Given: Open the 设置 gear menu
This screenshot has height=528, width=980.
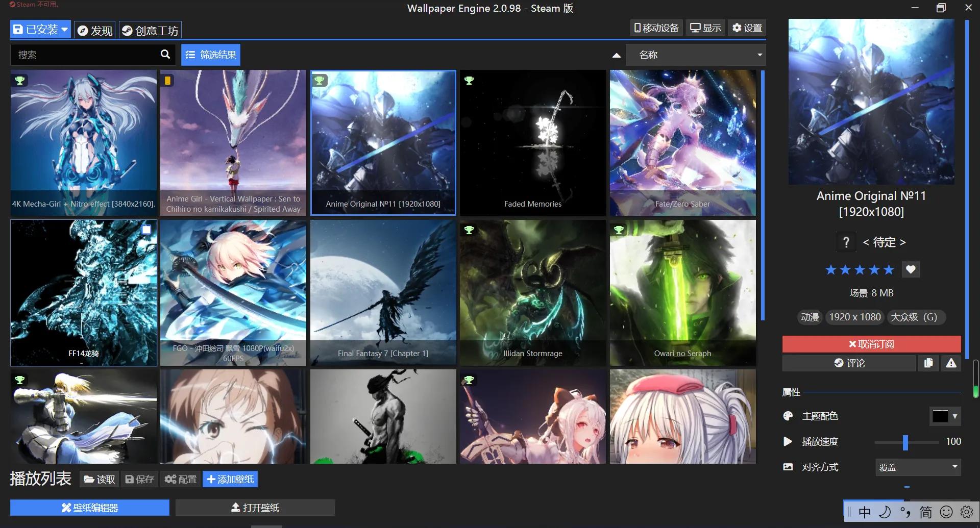Looking at the screenshot, I should tap(747, 28).
